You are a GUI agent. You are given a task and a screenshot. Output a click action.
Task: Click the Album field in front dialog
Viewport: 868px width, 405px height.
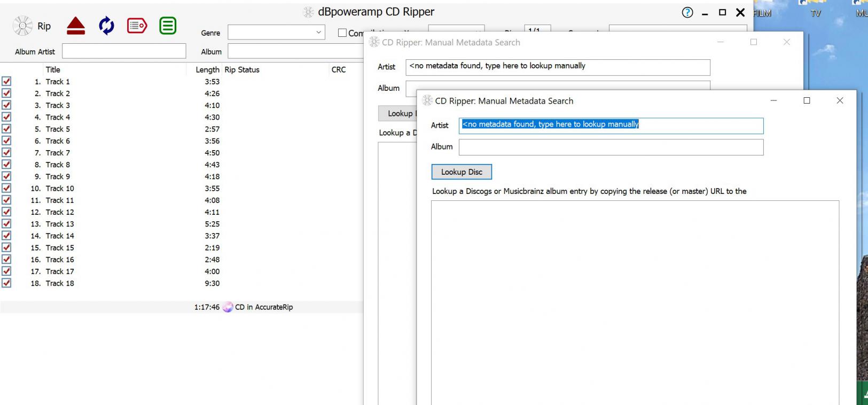611,147
